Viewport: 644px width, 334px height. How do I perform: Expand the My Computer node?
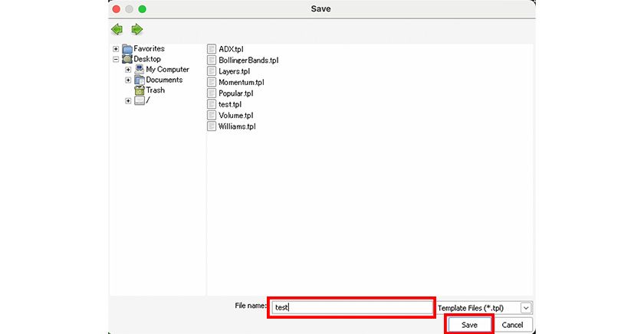coord(128,70)
